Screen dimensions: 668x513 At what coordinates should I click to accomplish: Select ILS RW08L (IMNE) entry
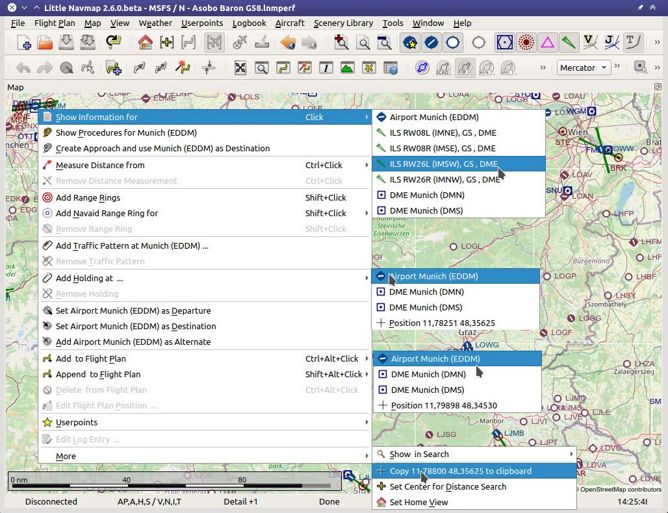pos(459,133)
